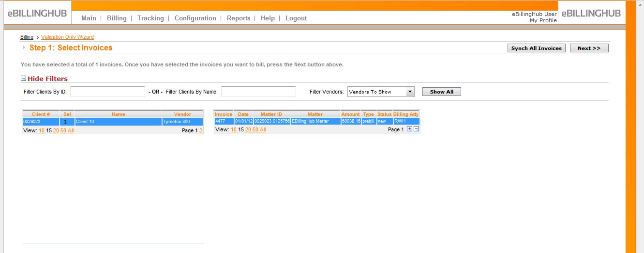Screen dimensions: 644x253
Task: Click Logout in the navigation bar
Action: coord(296,18)
